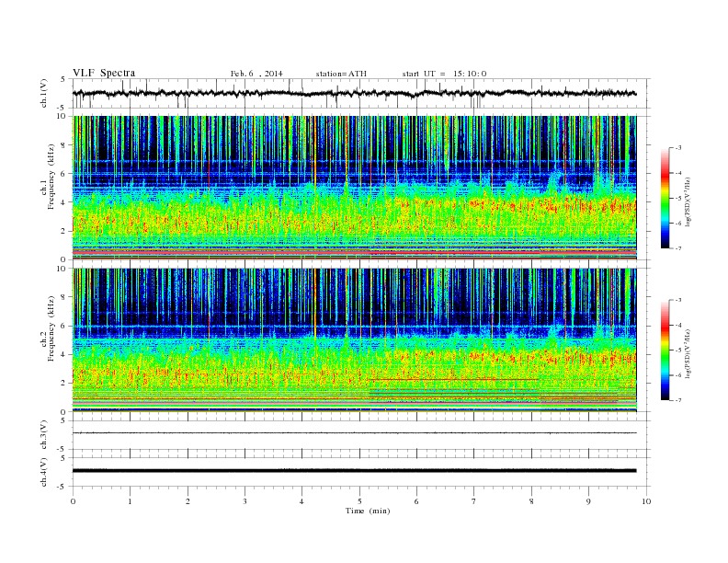Click the "ch.4(V)" axis label
The height and width of the screenshot is (563, 728).
[x=44, y=472]
